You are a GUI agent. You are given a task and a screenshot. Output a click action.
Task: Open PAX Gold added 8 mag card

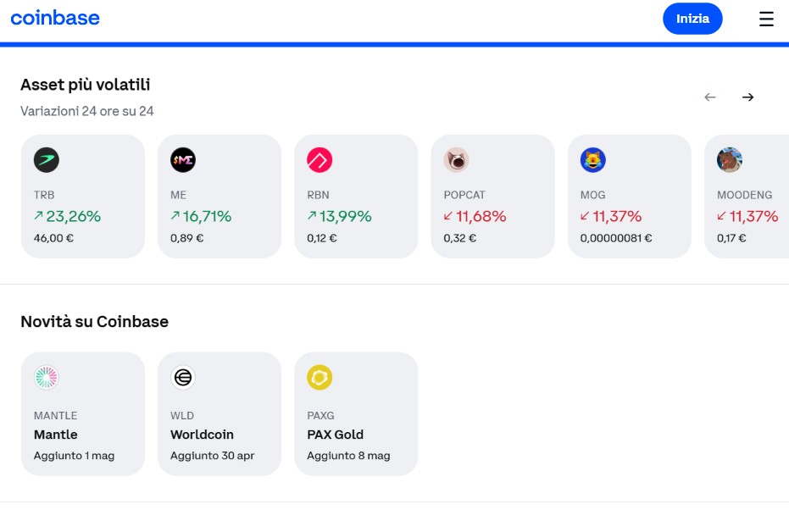(x=356, y=414)
